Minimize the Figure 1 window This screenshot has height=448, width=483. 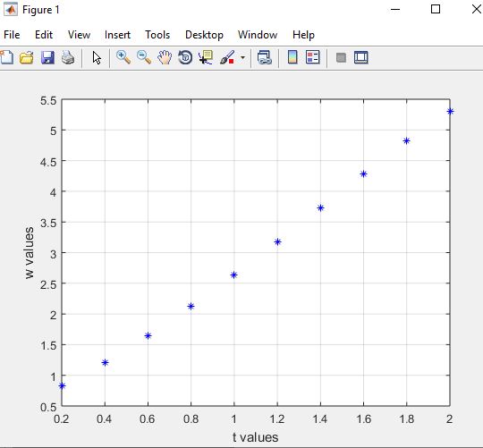tap(395, 9)
